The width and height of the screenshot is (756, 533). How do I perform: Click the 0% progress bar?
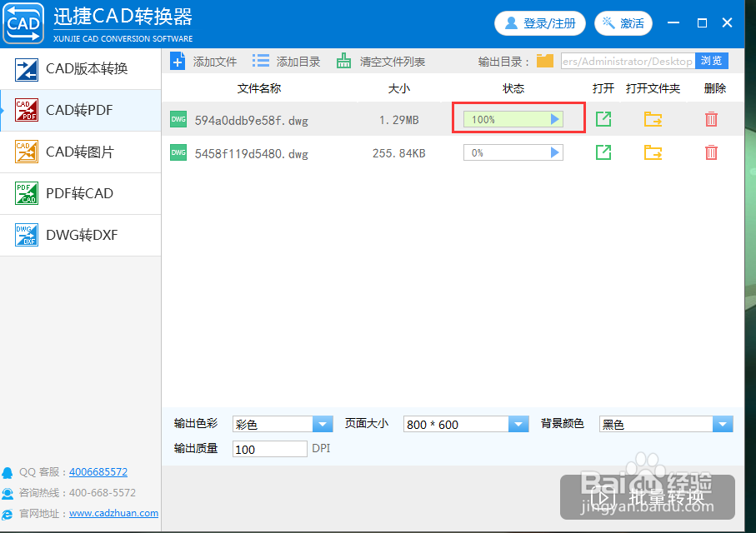[x=513, y=152]
